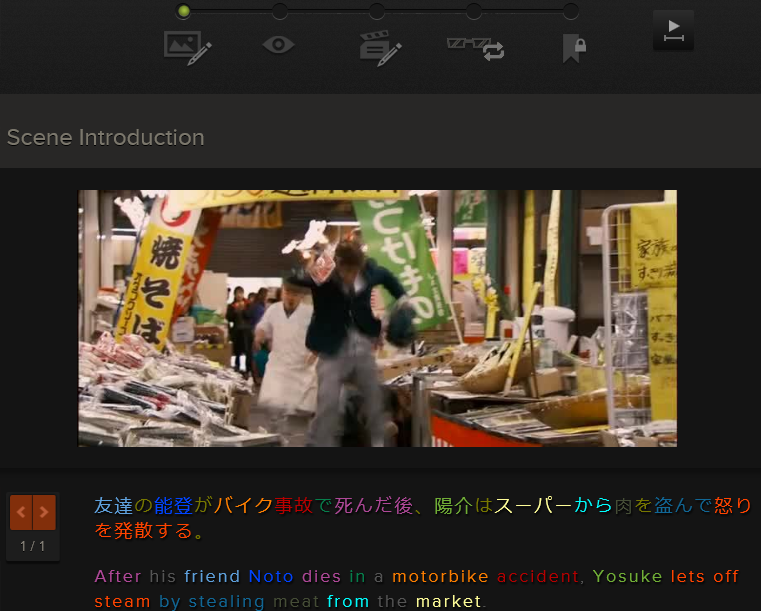Click the English word motorbike
Viewport: 761px width, 611px height.
pyautogui.click(x=440, y=577)
